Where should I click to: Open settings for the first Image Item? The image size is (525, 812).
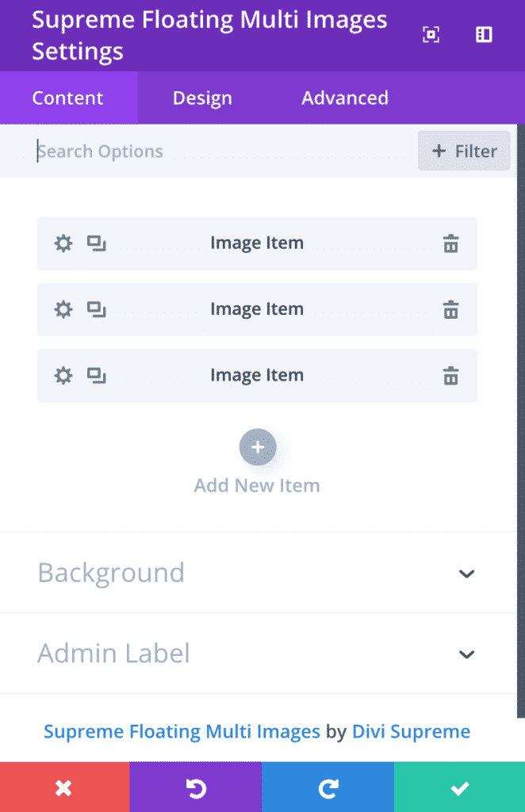coord(63,243)
